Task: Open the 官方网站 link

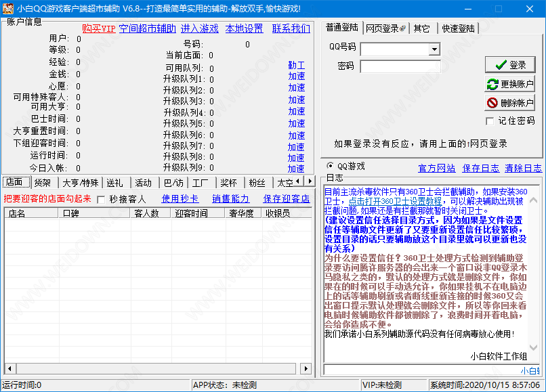Action: [x=437, y=169]
